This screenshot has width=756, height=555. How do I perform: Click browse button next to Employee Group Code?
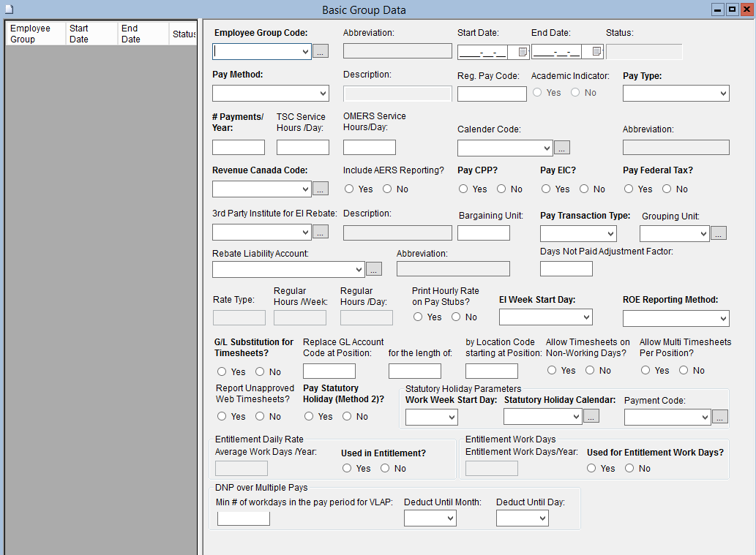[x=321, y=52]
